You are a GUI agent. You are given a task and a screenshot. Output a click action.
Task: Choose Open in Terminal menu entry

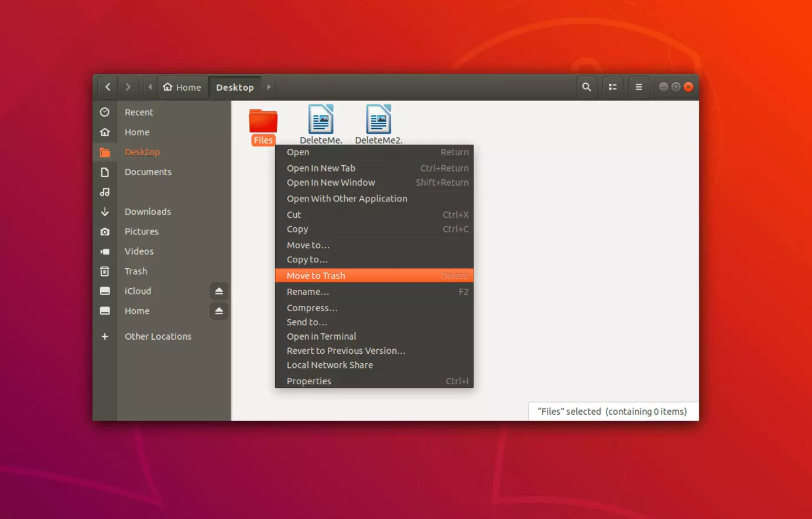point(321,337)
